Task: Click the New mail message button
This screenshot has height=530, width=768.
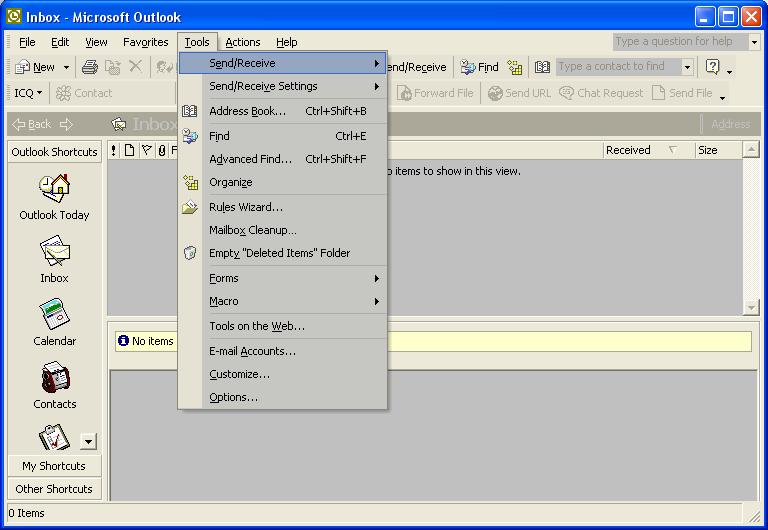Action: coord(35,67)
